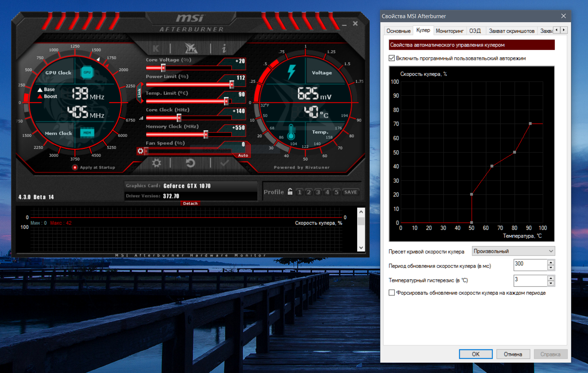This screenshot has height=373, width=588.
Task: Click the Справка button
Action: (x=550, y=354)
